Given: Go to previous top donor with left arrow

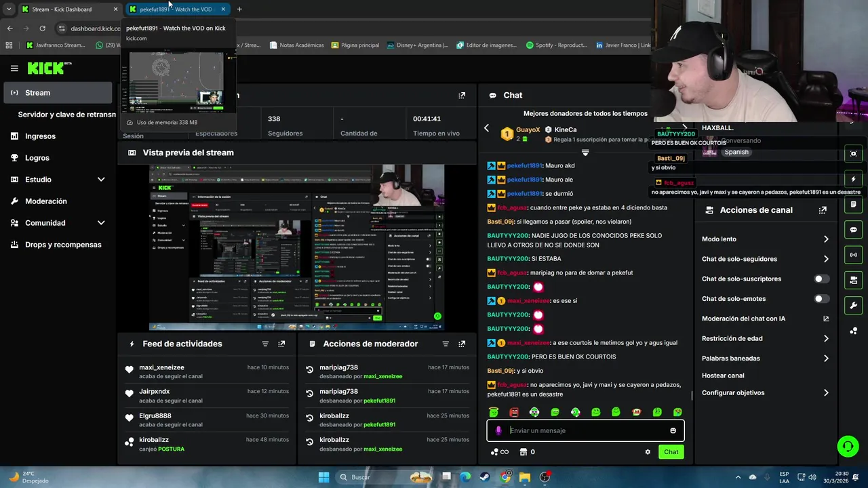Looking at the screenshot, I should click(x=486, y=128).
